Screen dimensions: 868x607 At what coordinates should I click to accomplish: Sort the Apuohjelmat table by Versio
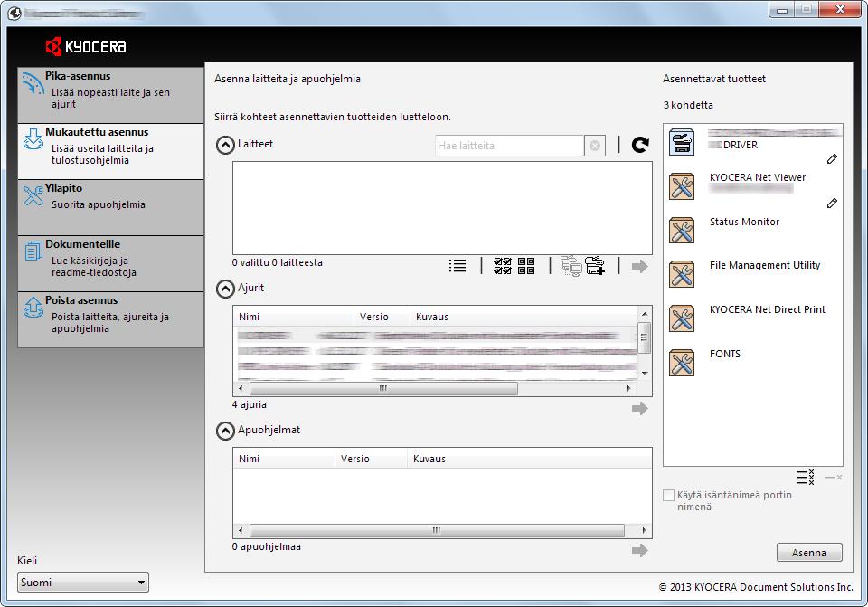371,459
